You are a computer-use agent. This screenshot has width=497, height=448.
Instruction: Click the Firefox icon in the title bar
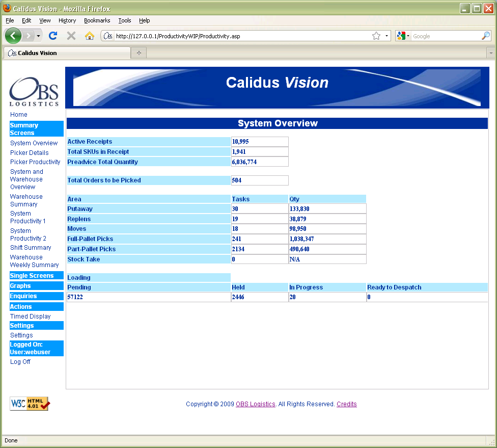click(x=7, y=8)
